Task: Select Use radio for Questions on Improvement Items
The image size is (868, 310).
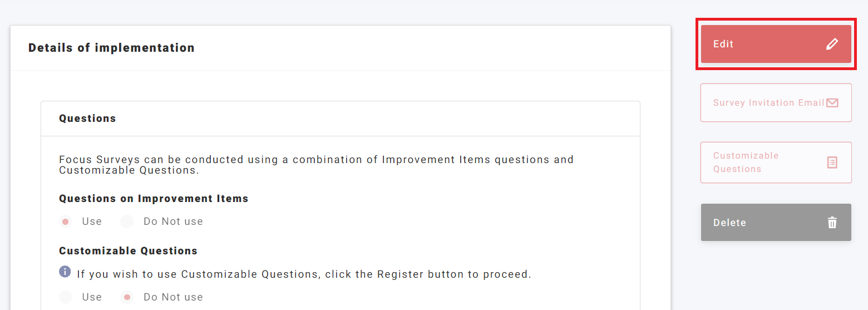Action: click(x=66, y=222)
